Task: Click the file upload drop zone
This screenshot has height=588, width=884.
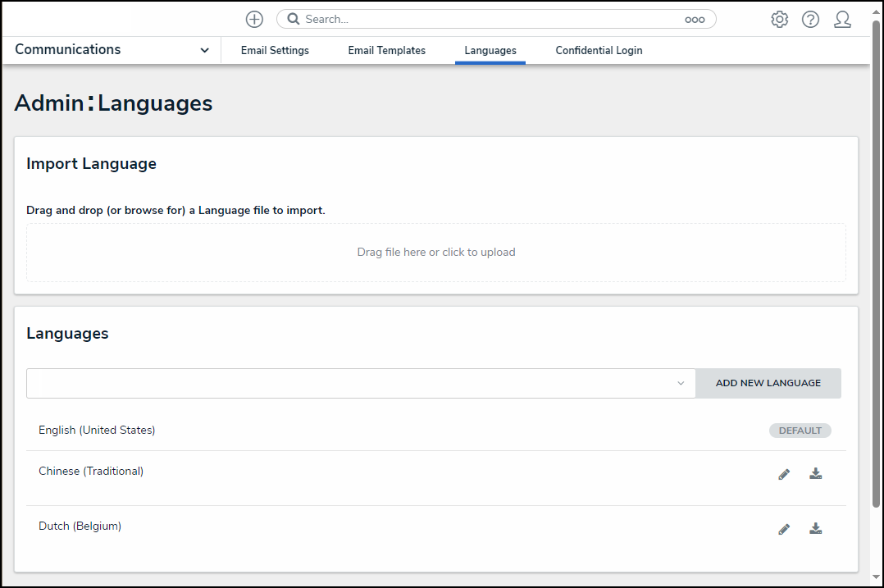Action: pyautogui.click(x=436, y=253)
